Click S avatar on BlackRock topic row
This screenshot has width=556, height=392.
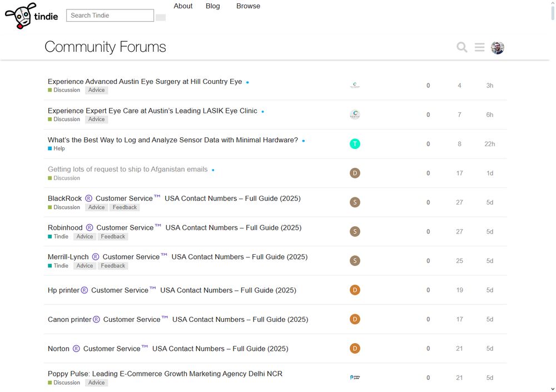[355, 202]
